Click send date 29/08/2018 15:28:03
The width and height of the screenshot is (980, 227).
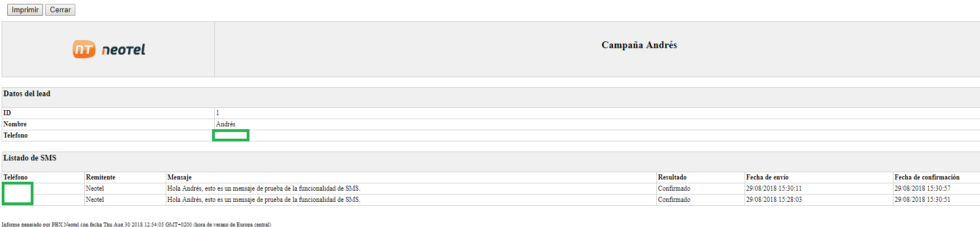click(774, 200)
